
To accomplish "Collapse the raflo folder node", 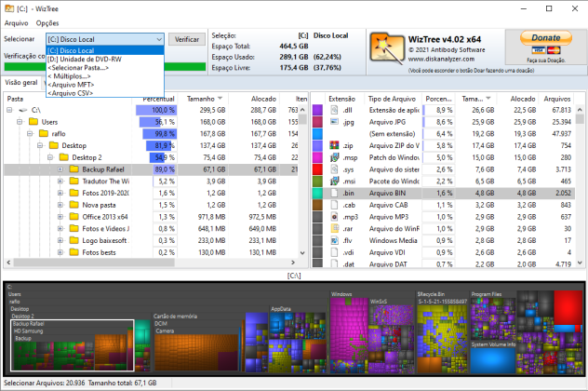I will point(30,133).
